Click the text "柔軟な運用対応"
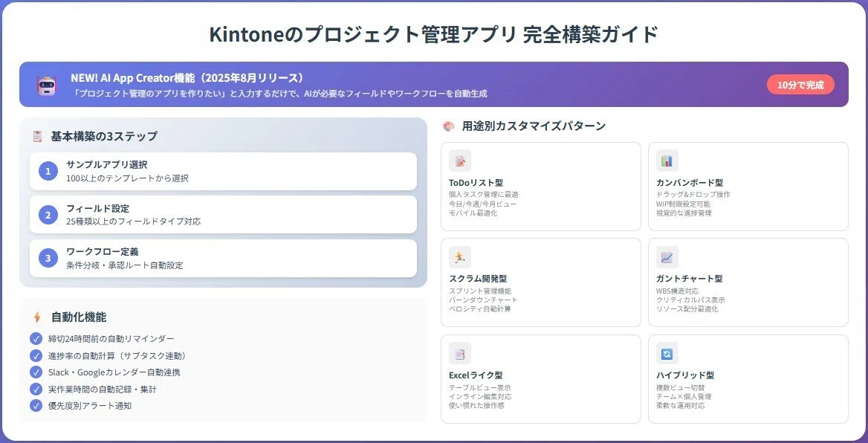 [680, 405]
